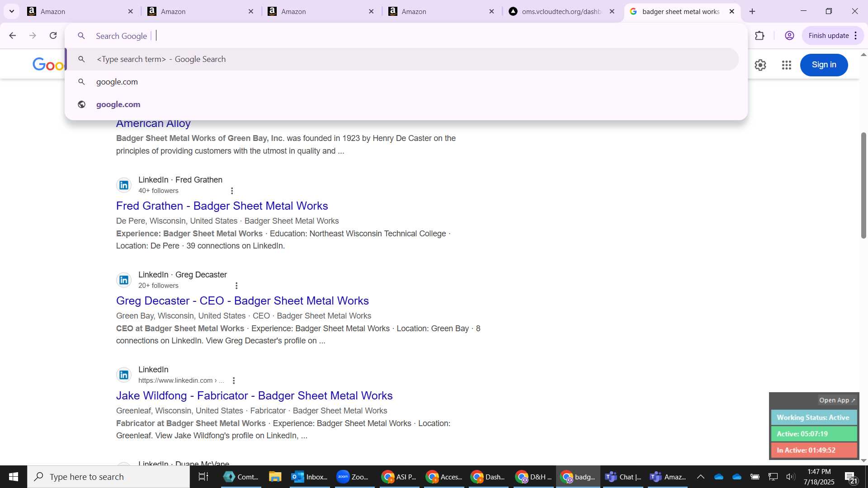Open the American Alloy result link
868x488 pixels.
pos(153,123)
